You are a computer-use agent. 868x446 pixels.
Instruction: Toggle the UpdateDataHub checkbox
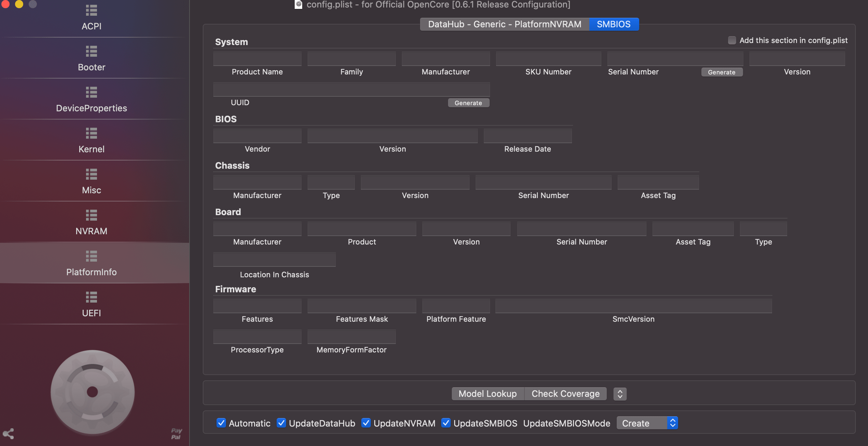(x=281, y=423)
